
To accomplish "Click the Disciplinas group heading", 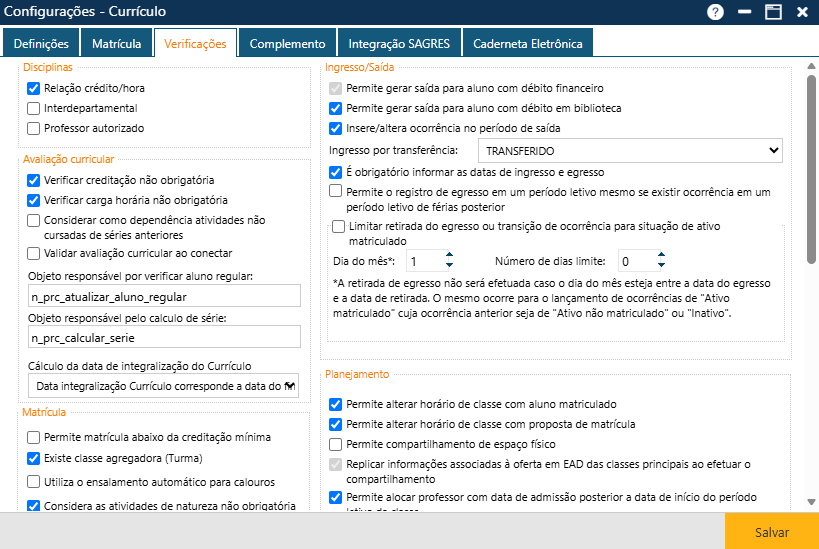I will (48, 67).
